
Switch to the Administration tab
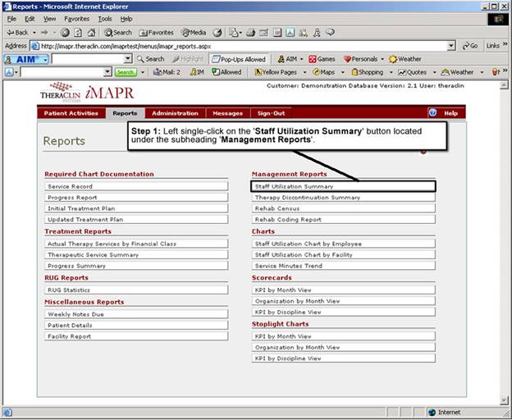(x=175, y=113)
